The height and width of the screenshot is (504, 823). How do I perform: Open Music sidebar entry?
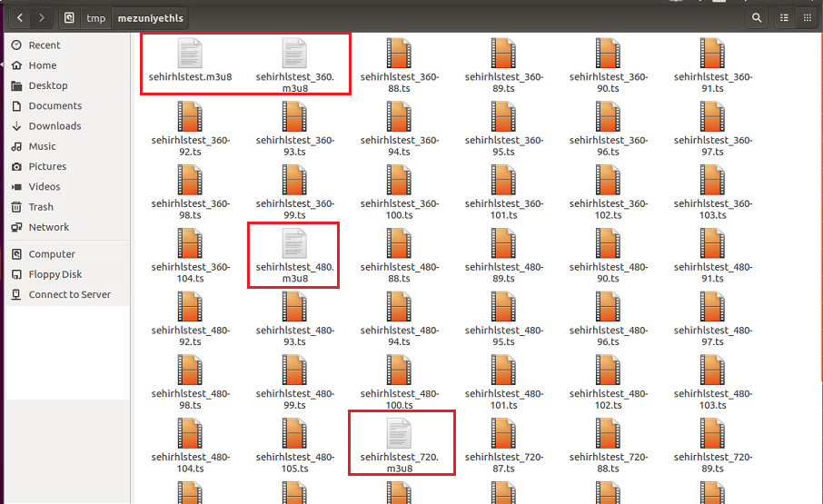(67, 146)
